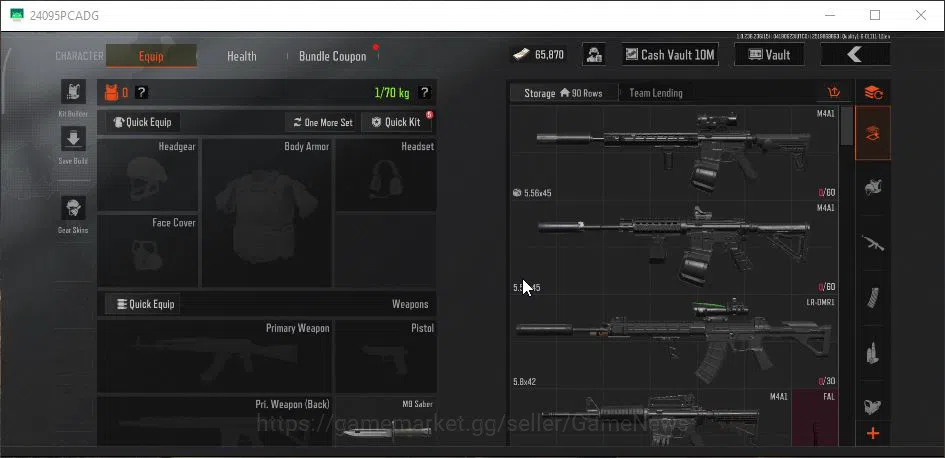Screen dimensions: 945x458
Task: Click the 5.8x42 ammo label
Action: click(x=524, y=381)
